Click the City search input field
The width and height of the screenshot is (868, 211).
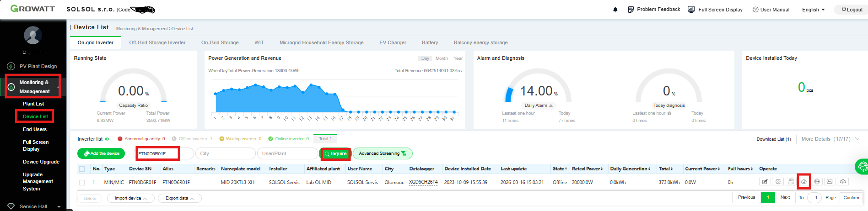tap(225, 154)
